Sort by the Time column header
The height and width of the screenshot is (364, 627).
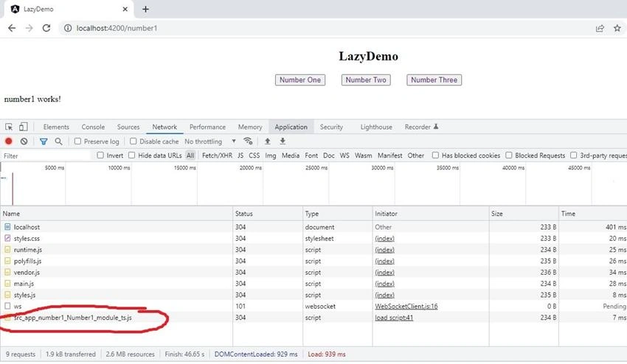[592, 214]
